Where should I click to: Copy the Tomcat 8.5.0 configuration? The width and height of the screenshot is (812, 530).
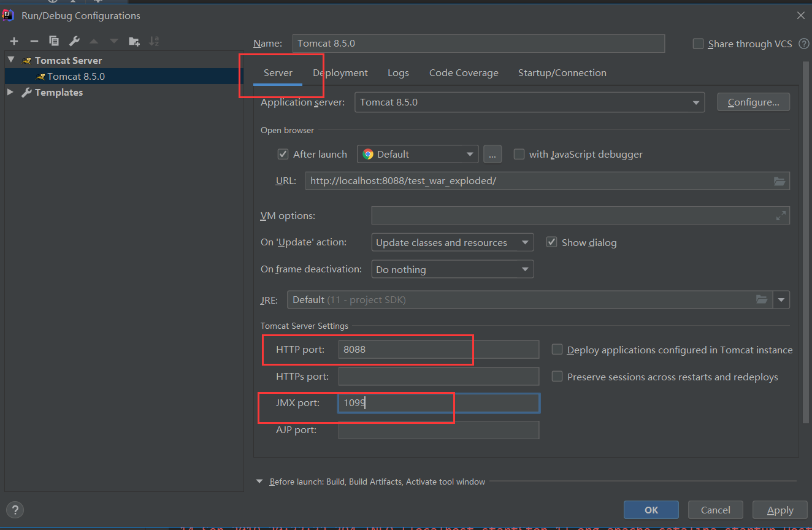coord(54,41)
